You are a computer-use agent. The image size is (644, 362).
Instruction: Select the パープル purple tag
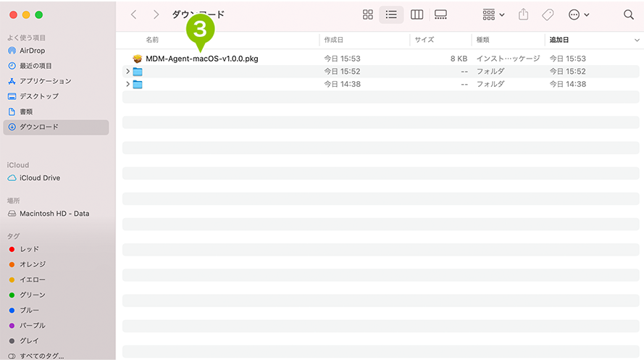(x=57, y=325)
